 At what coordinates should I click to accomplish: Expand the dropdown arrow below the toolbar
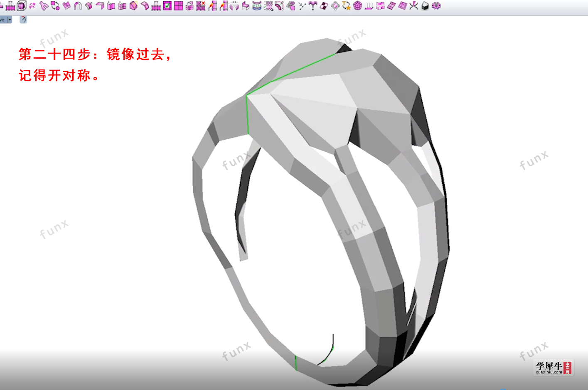[10, 20]
